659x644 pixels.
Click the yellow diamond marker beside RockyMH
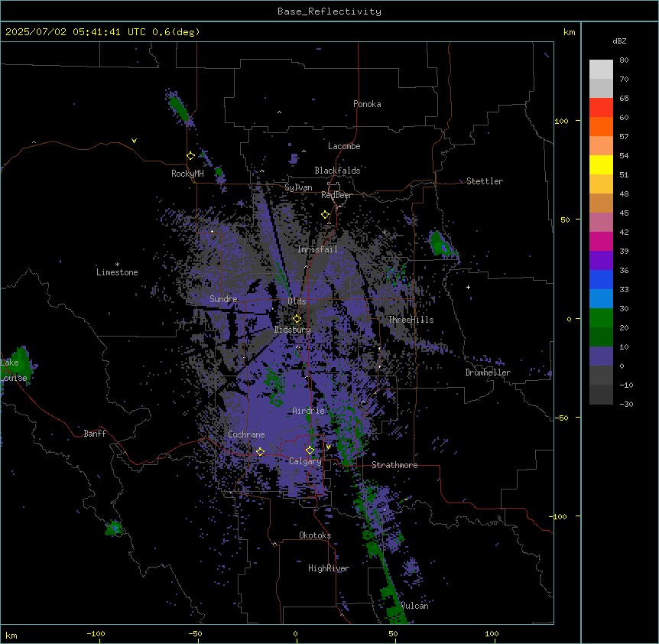tap(190, 156)
